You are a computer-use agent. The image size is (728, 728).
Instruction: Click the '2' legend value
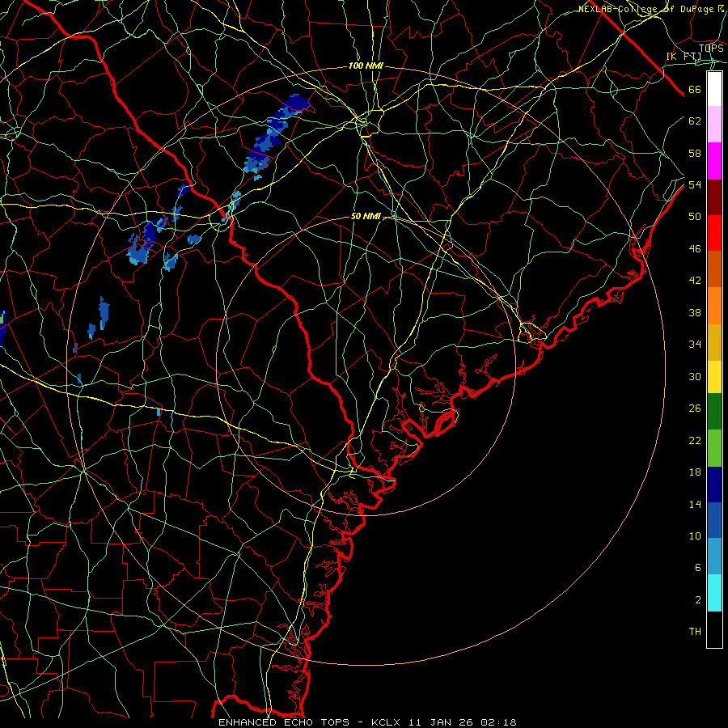point(697,599)
